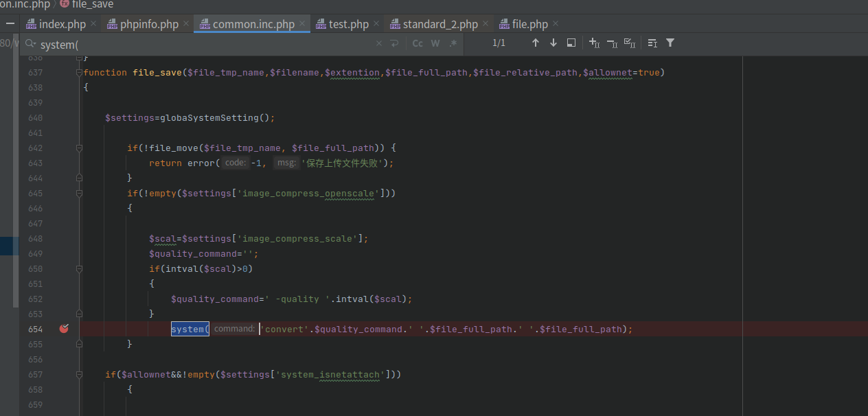
Task: Click the $extention parameter on line 637
Action: click(x=352, y=72)
